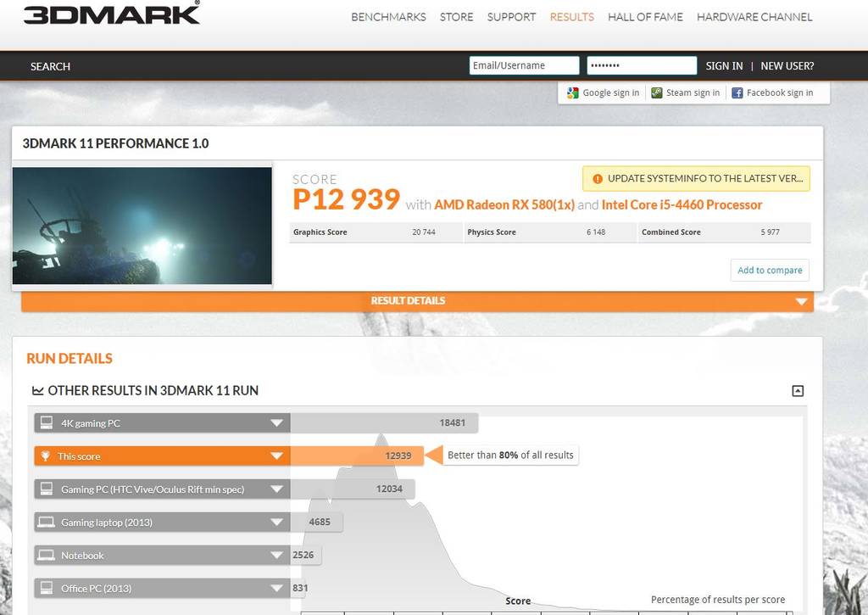The image size is (868, 615).
Task: Click the laptop icon beside Notebook
Action: click(46, 555)
